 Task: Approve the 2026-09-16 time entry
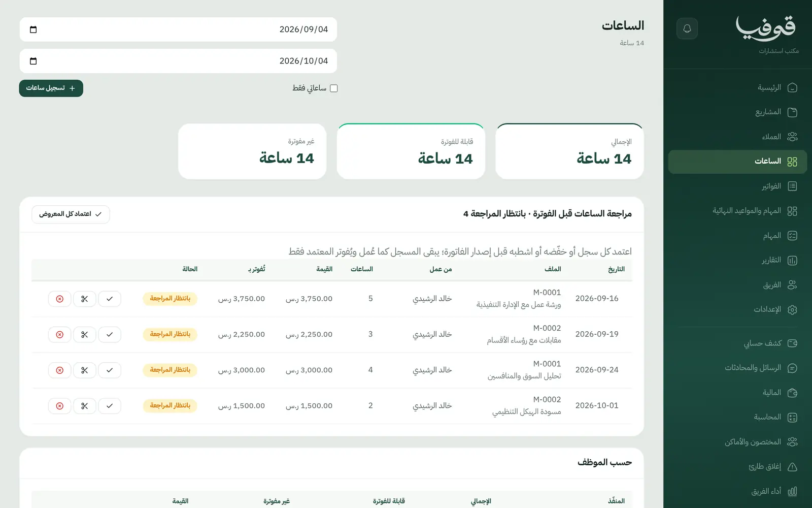[110, 299]
